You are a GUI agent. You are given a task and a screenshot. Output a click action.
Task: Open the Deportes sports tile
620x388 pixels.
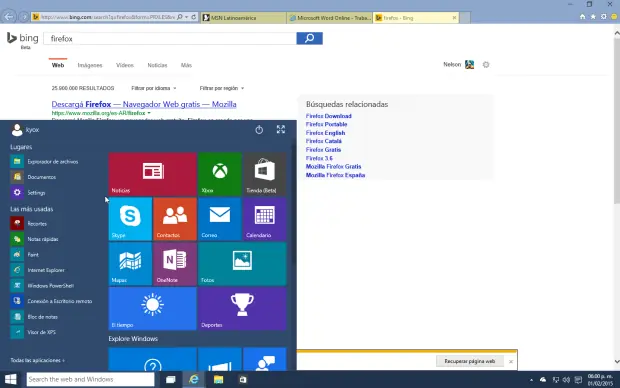[x=242, y=309]
